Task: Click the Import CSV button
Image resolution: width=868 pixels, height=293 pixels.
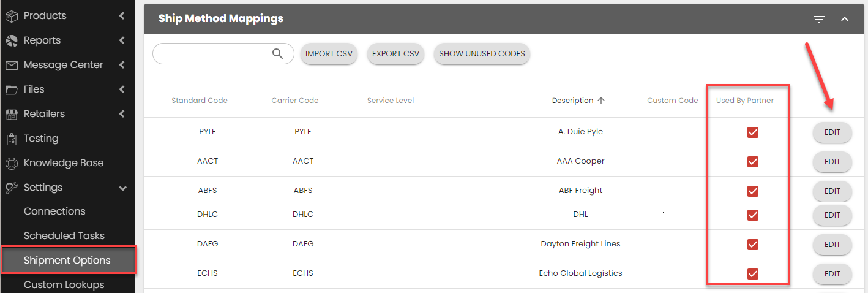Action: (329, 54)
